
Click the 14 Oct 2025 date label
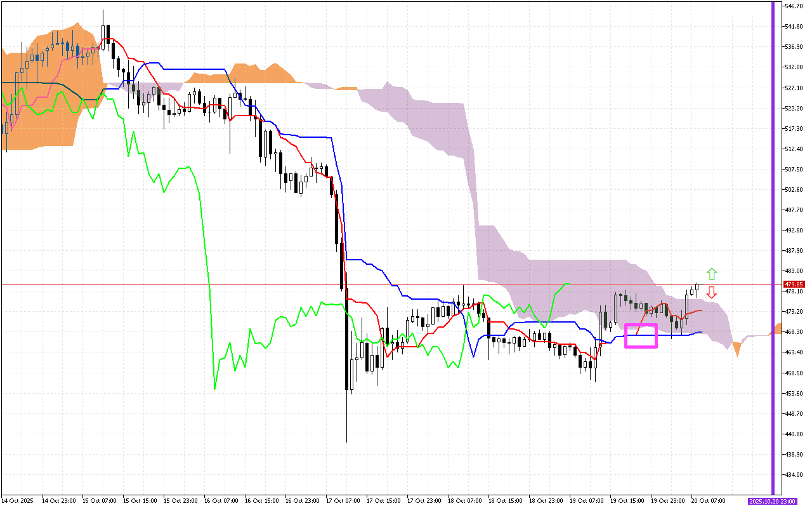coord(17,500)
